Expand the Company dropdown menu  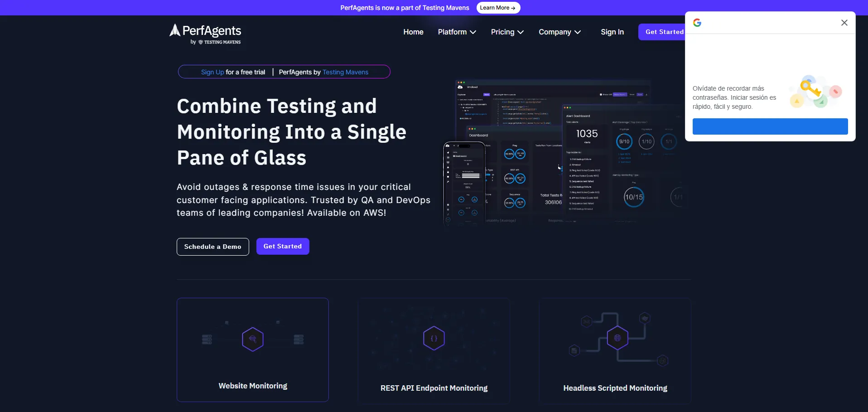(559, 32)
